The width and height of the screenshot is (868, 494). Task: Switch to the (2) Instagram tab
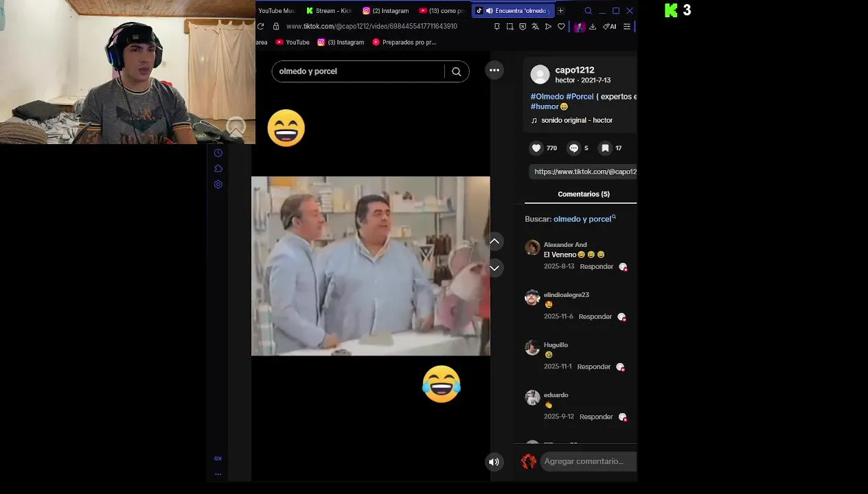(x=385, y=11)
